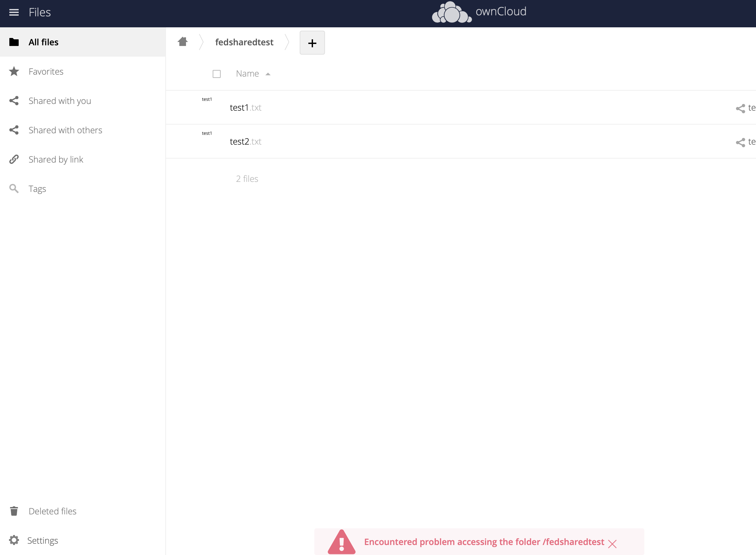Show Shared with others list
The image size is (756, 555).
tap(65, 130)
